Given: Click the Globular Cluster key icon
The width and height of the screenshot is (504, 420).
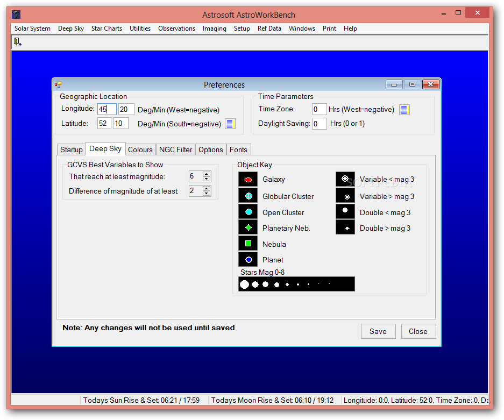Looking at the screenshot, I should pyautogui.click(x=248, y=196).
